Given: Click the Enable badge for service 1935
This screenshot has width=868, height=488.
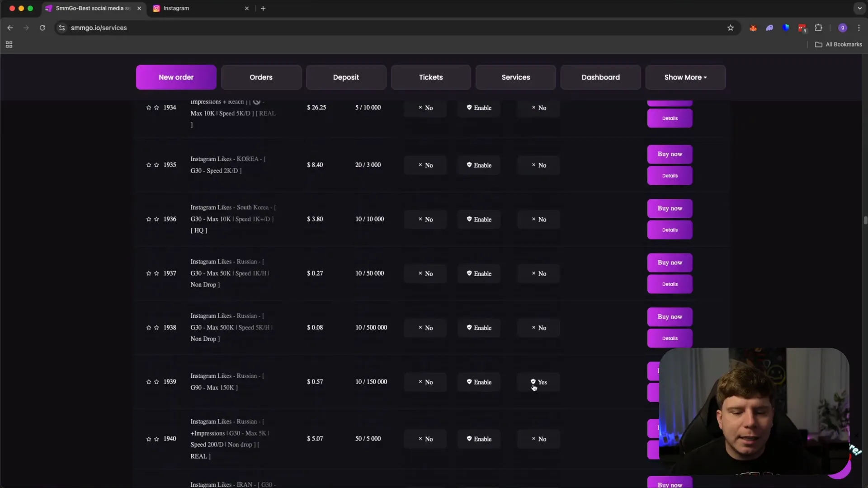Looking at the screenshot, I should (x=479, y=165).
